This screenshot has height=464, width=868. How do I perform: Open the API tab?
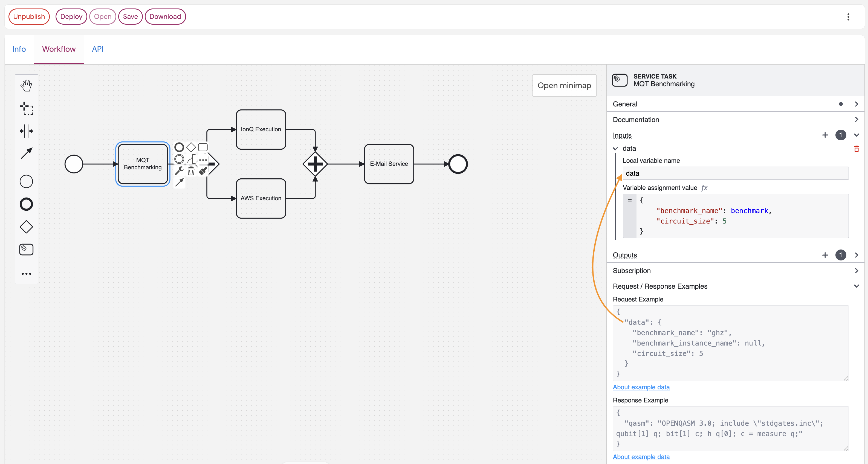(97, 49)
